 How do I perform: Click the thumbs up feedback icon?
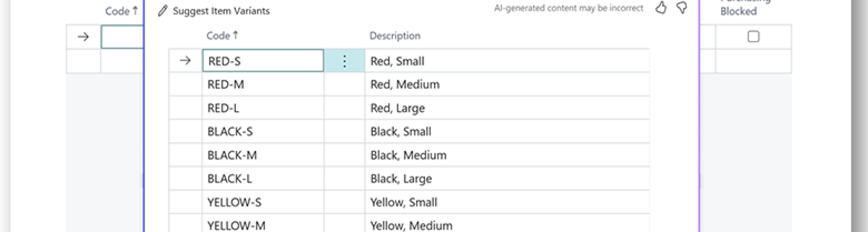(x=661, y=8)
